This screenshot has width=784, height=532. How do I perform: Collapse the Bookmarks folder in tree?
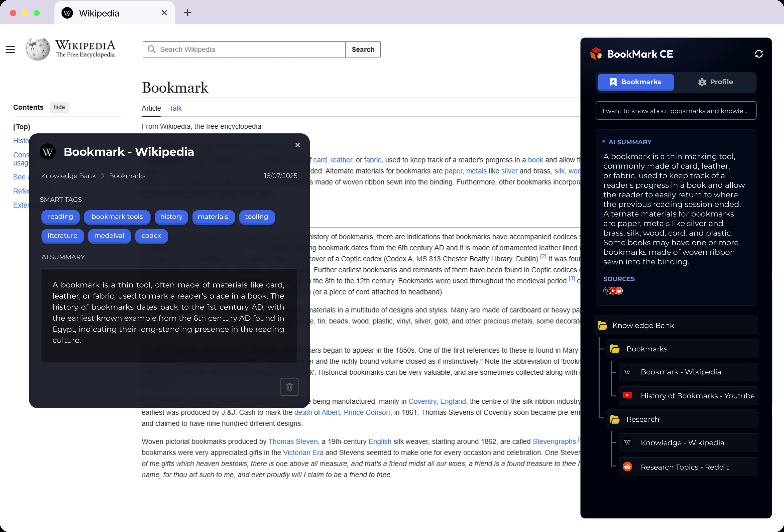coord(615,349)
